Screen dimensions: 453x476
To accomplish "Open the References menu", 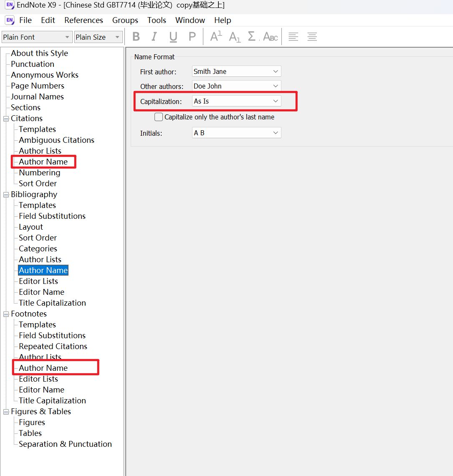I will coord(84,20).
